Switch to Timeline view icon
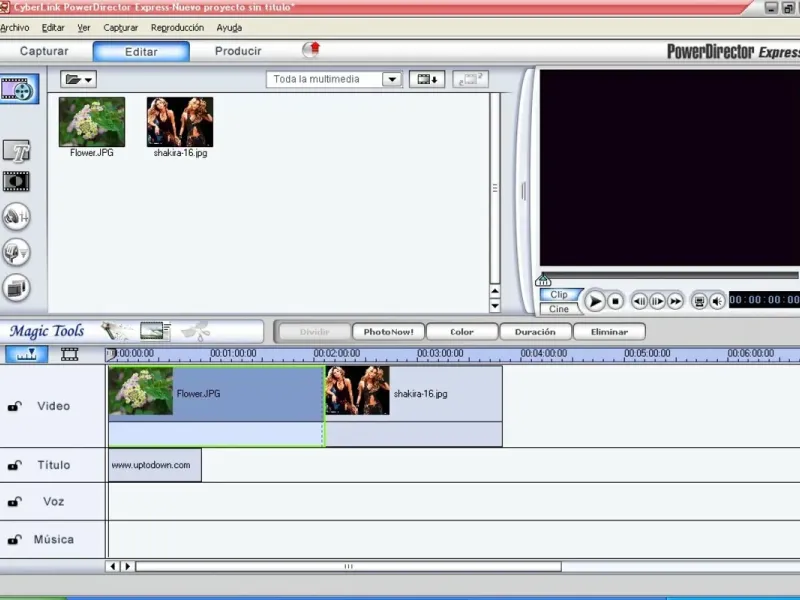The image size is (800, 600). [x=27, y=354]
